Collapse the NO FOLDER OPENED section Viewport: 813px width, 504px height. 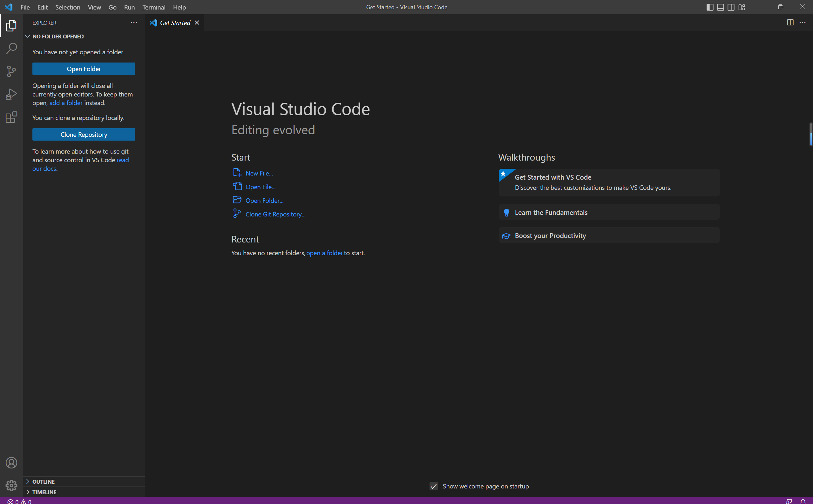point(58,36)
